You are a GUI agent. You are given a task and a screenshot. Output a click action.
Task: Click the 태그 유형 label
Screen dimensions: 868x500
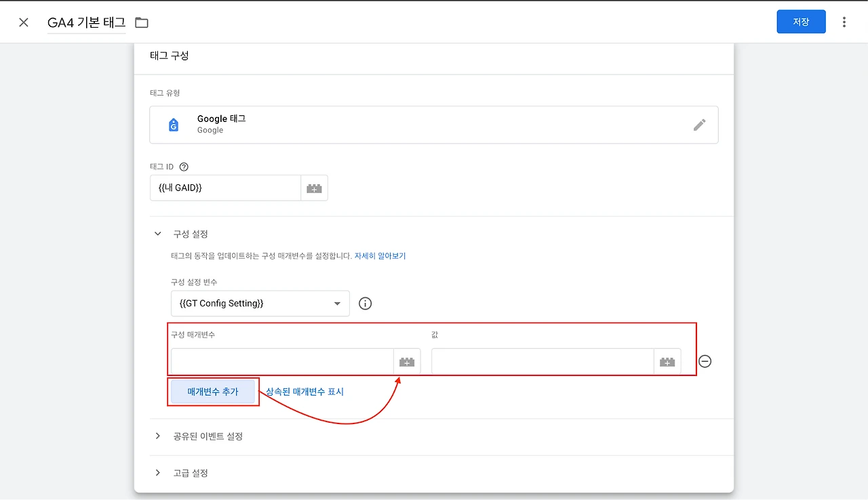click(x=165, y=93)
